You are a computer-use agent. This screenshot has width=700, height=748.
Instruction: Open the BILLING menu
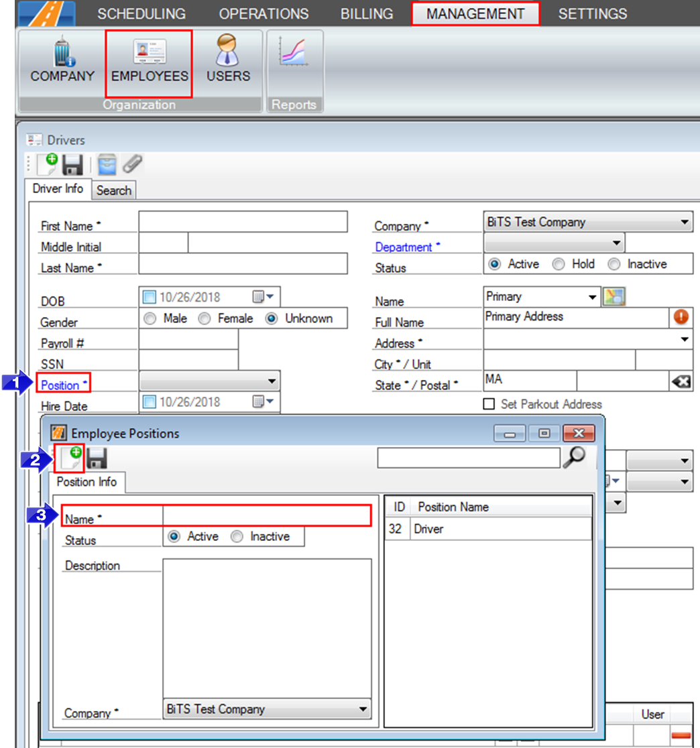(367, 14)
